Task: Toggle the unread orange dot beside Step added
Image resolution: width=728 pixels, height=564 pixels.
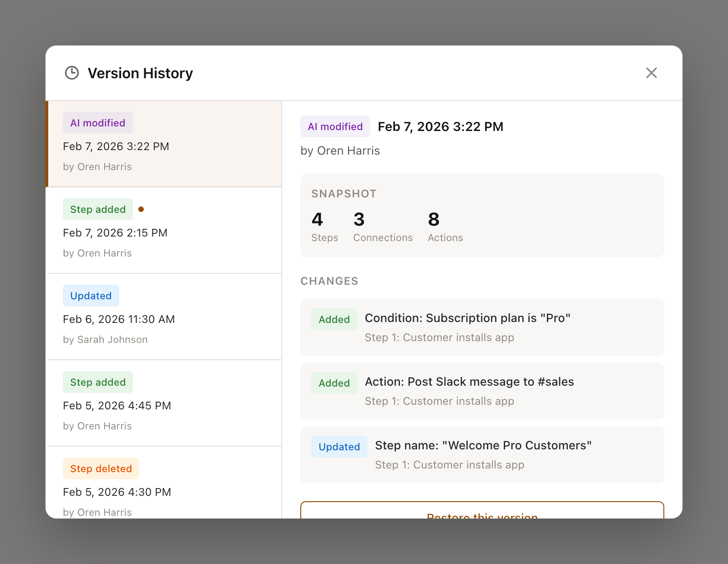Action: [142, 209]
